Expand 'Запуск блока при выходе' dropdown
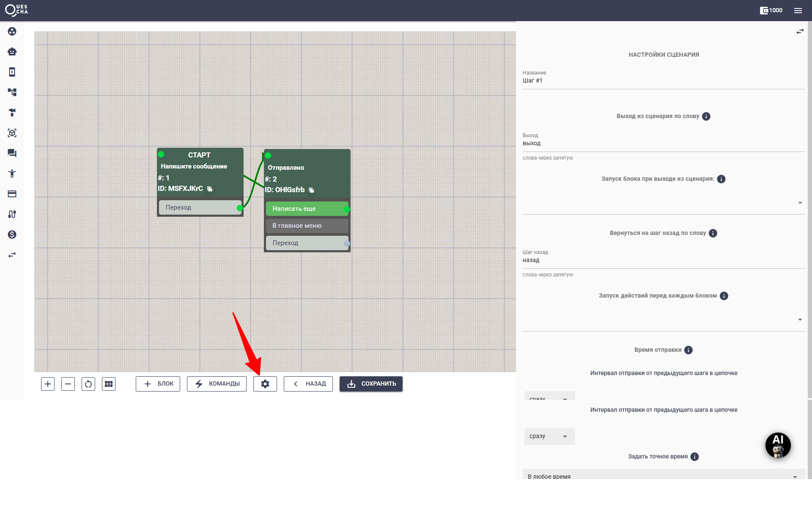The image size is (812, 516). [800, 203]
